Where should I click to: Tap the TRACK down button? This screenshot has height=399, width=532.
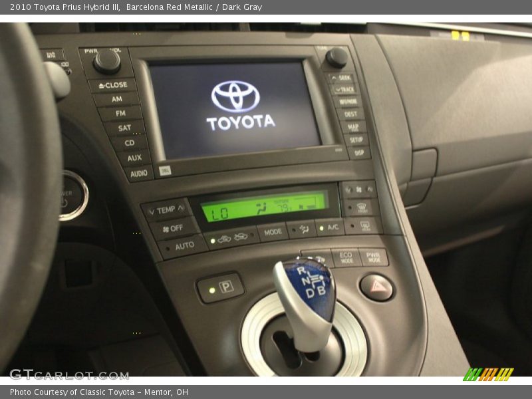344,90
